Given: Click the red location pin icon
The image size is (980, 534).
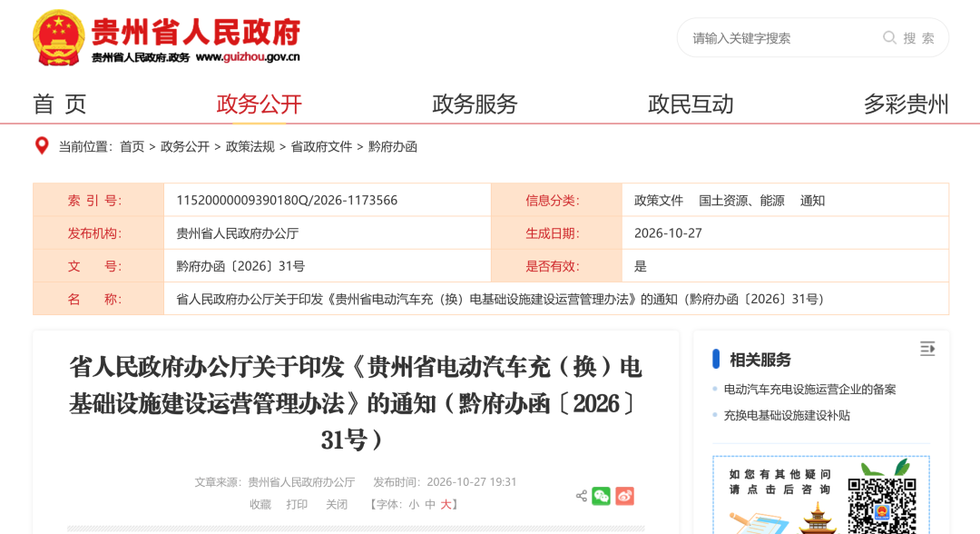Looking at the screenshot, I should coord(42,146).
